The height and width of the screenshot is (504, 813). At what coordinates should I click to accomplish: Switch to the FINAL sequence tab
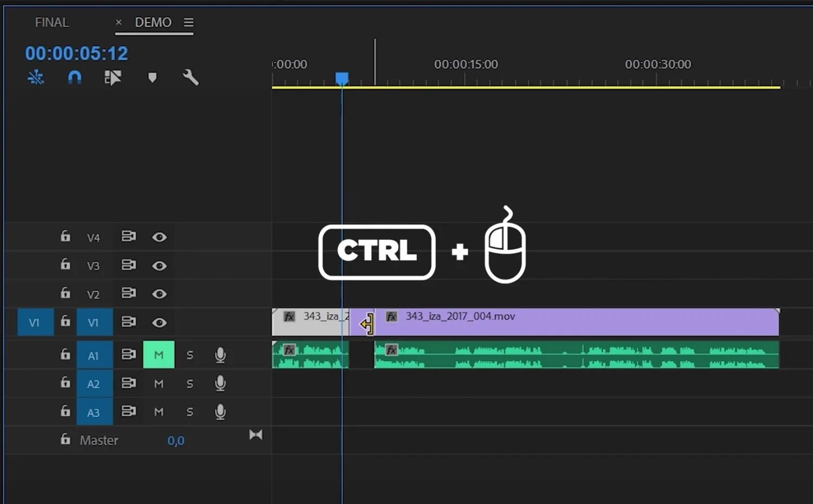coord(51,22)
